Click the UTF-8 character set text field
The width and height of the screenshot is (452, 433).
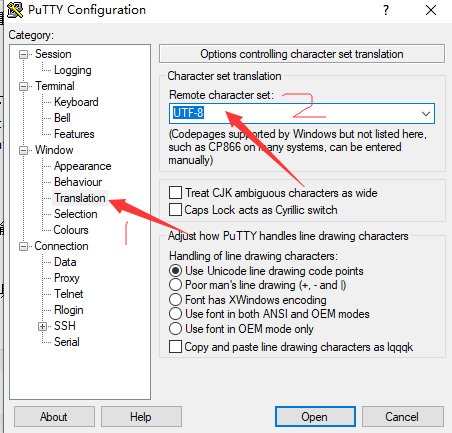[294, 114]
